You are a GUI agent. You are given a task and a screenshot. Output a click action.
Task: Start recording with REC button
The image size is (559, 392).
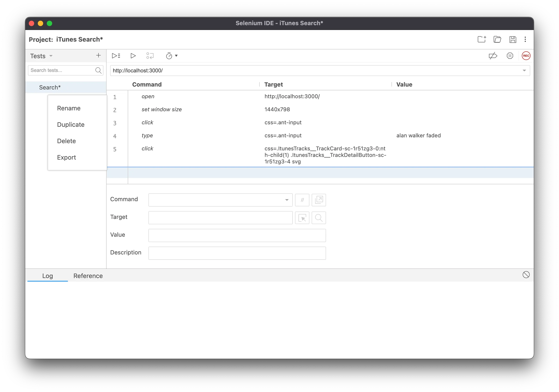(526, 56)
